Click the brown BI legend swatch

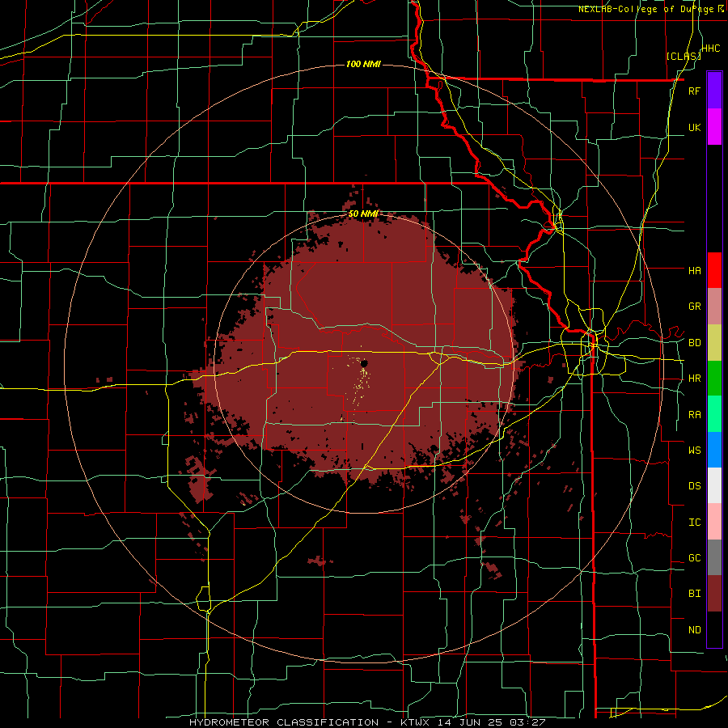click(714, 594)
